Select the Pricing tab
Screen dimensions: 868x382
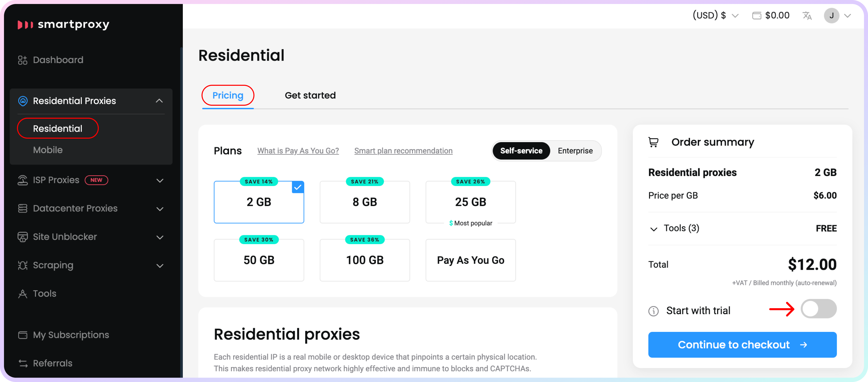(x=227, y=95)
